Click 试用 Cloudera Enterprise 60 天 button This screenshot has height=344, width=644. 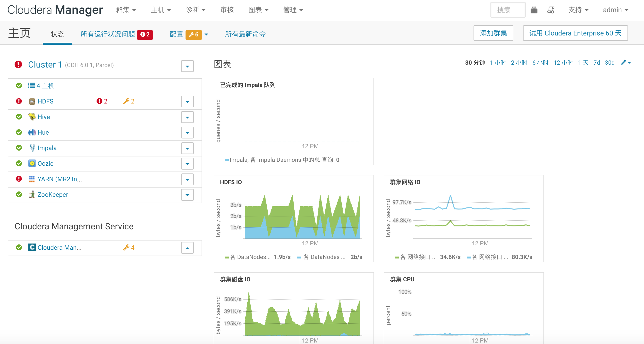pyautogui.click(x=575, y=33)
